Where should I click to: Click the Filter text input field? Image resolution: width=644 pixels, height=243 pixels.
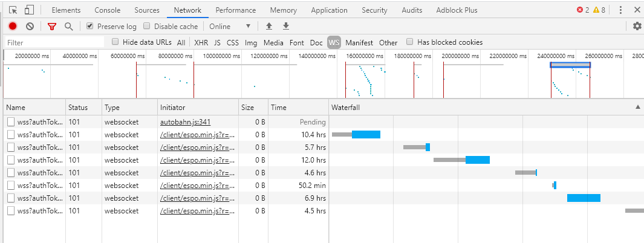pyautogui.click(x=54, y=43)
